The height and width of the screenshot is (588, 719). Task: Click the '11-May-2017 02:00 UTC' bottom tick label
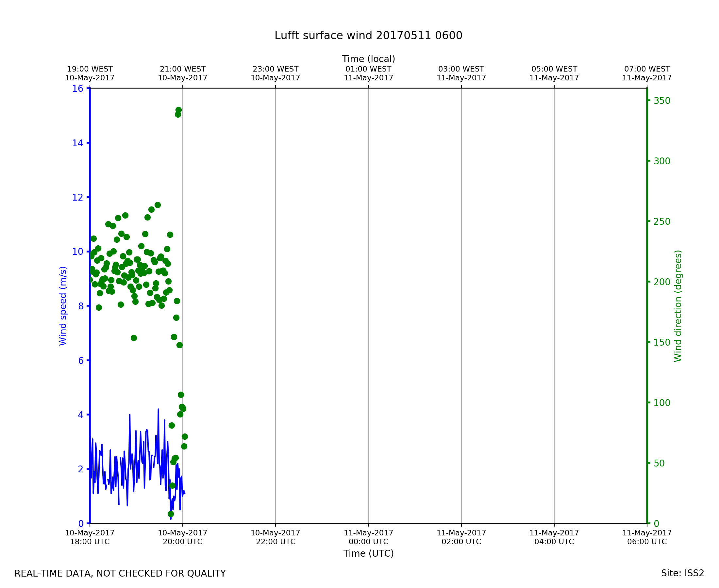(x=461, y=537)
